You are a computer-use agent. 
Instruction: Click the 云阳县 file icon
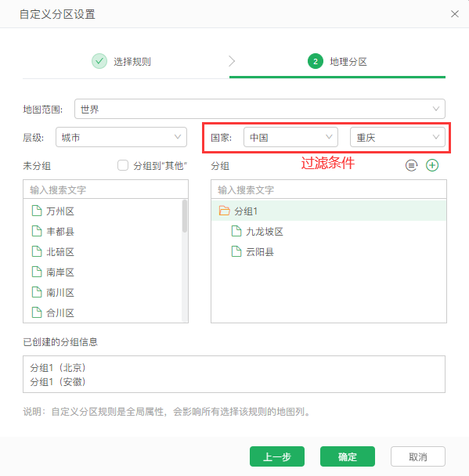236,251
